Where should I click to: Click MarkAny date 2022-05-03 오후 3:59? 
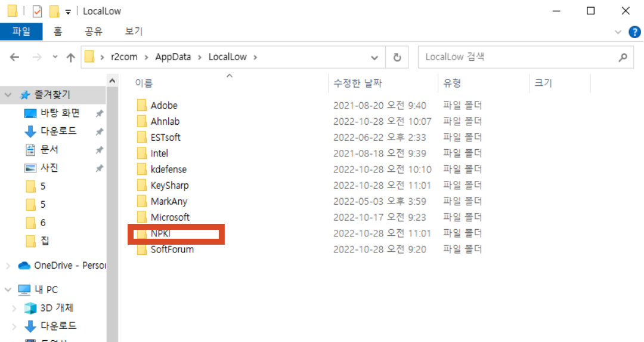(379, 201)
